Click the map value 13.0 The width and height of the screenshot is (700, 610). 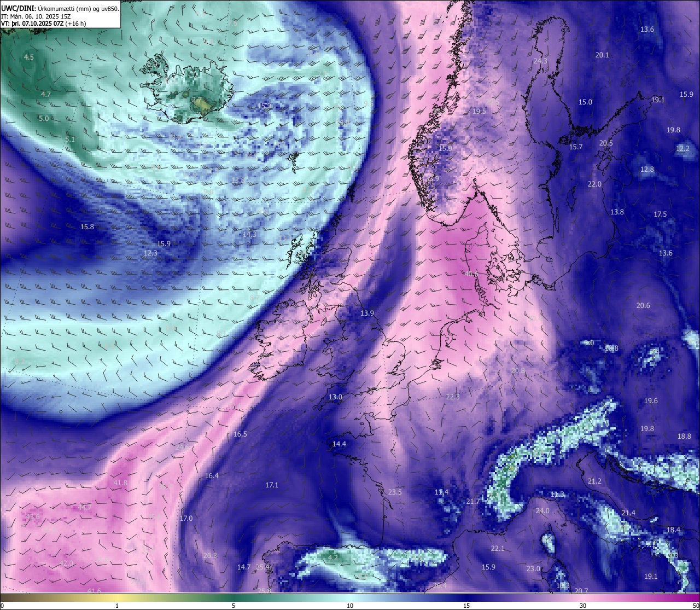[335, 397]
